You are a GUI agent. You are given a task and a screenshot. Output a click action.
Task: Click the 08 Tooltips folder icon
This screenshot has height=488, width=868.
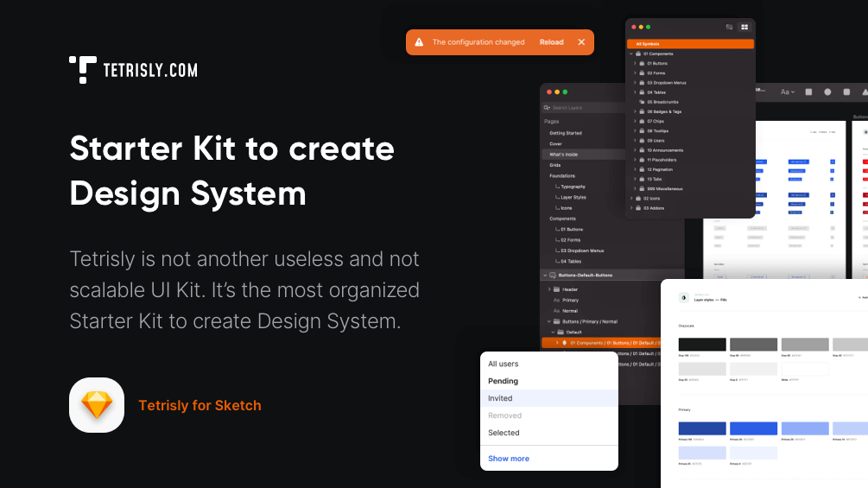point(642,131)
